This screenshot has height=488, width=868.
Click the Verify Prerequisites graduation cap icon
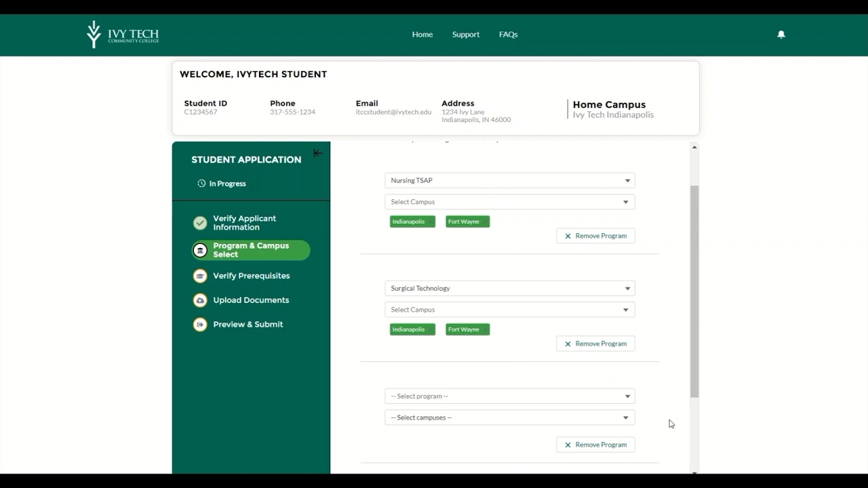pos(200,276)
